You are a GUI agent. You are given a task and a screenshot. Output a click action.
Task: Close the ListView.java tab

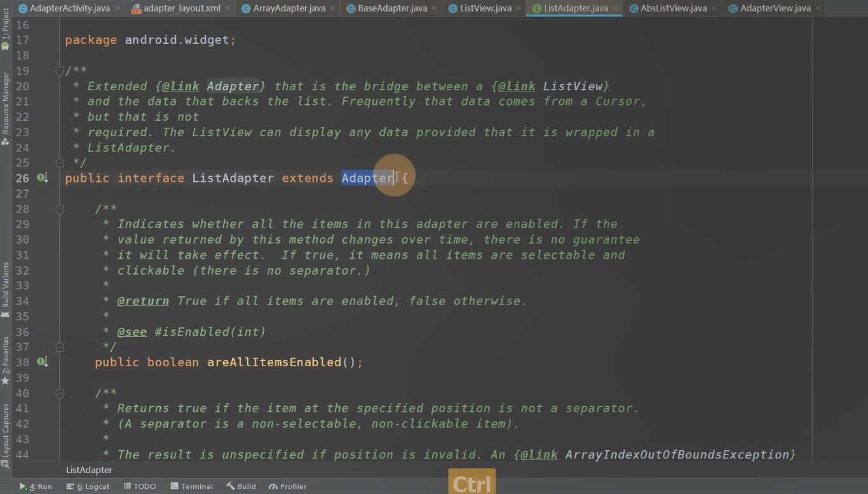(x=519, y=9)
